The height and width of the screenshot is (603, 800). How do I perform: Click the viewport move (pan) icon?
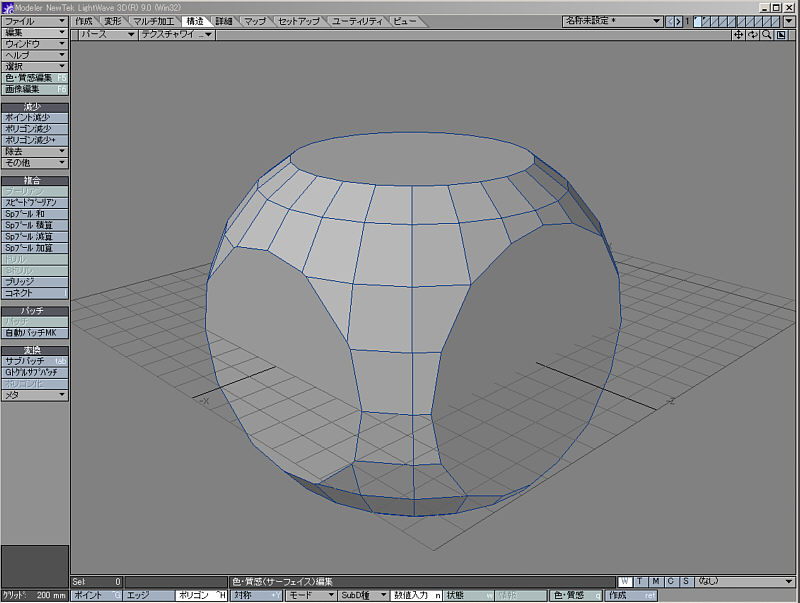tap(738, 34)
